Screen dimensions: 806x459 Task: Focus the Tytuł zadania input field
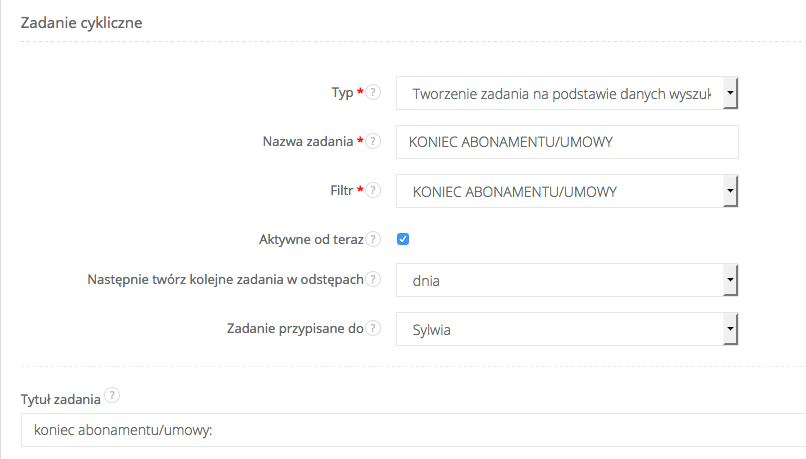click(x=410, y=431)
